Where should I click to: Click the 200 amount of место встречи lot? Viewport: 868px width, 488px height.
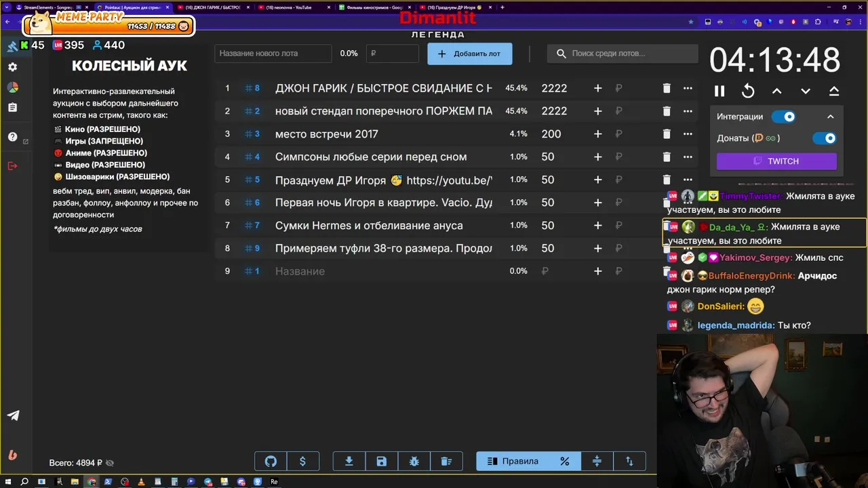point(551,134)
